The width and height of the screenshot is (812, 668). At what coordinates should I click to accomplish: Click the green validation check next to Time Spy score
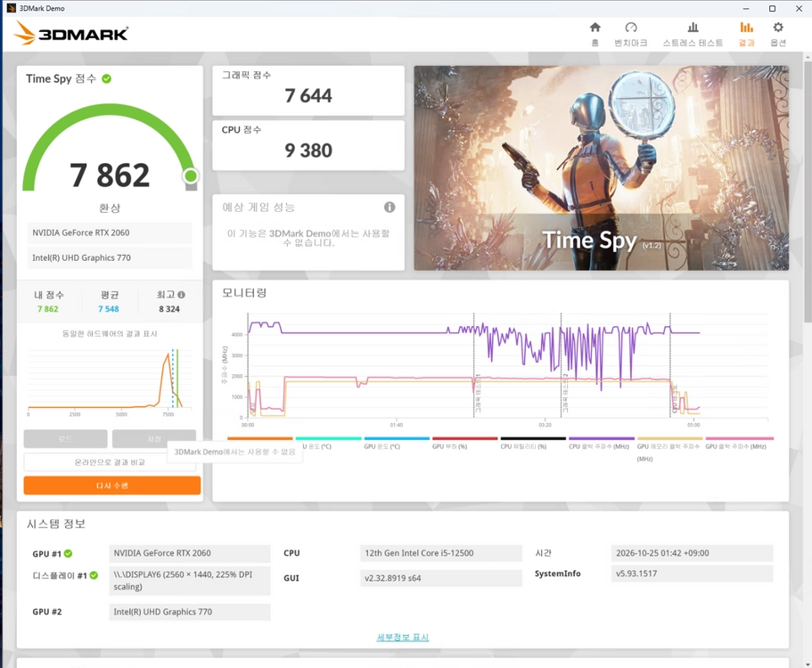[106, 78]
